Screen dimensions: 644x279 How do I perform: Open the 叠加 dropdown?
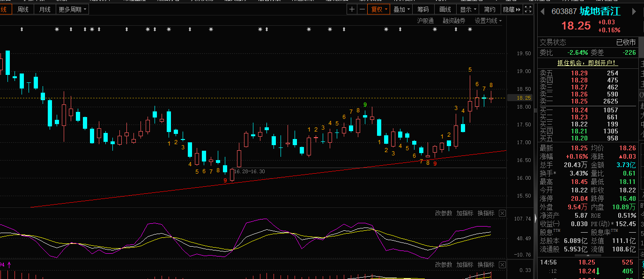pos(402,9)
